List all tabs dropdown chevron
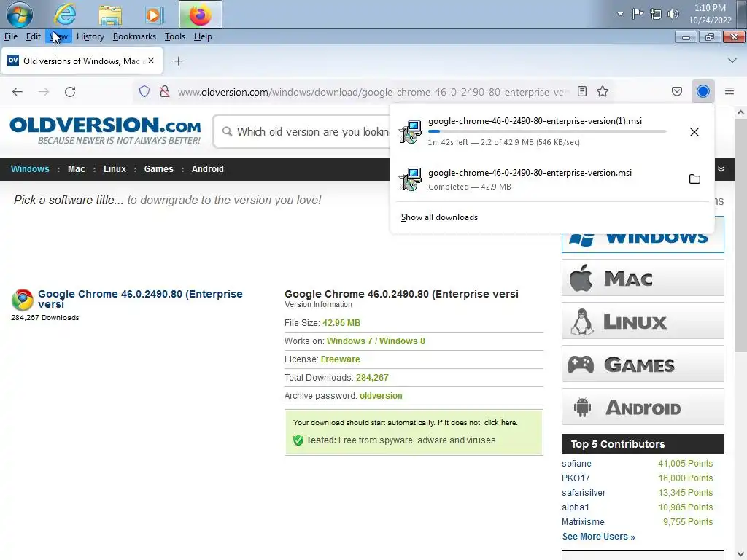This screenshot has height=560, width=747. click(x=732, y=61)
